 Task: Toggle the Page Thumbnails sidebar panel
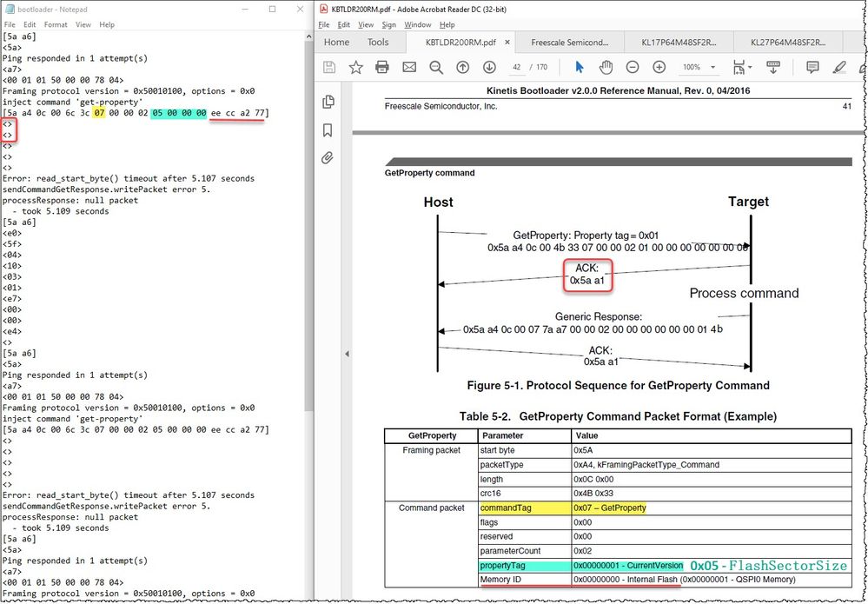click(x=328, y=102)
